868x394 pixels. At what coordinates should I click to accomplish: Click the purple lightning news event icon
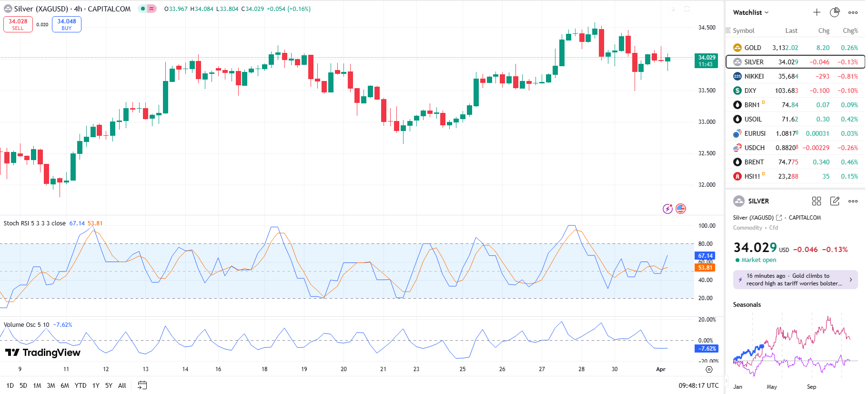pos(667,209)
